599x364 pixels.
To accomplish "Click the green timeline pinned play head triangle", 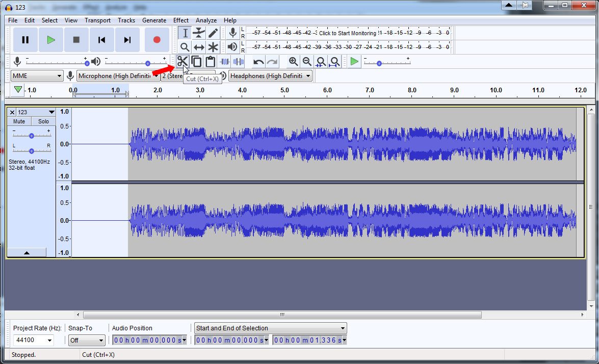I will click(x=18, y=90).
